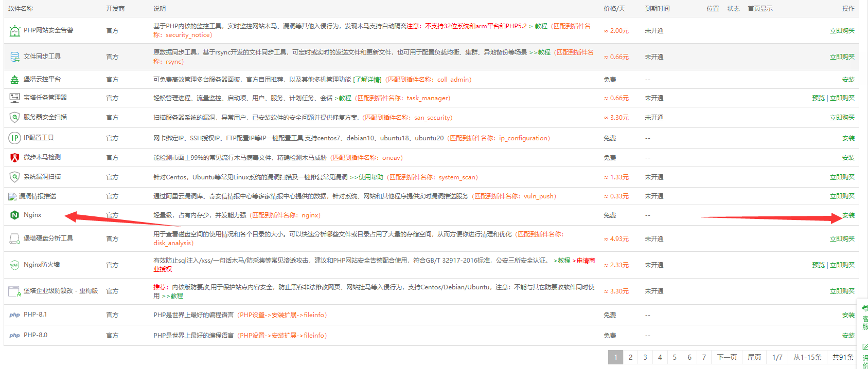868x369 pixels.
Task: Click the 堡塔硬盘分析工具 plugin name
Action: coord(48,238)
